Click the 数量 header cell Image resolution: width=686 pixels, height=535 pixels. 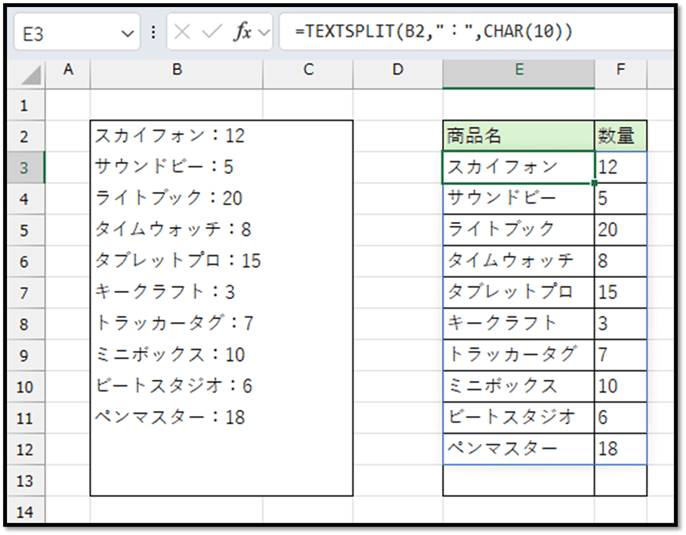click(620, 136)
